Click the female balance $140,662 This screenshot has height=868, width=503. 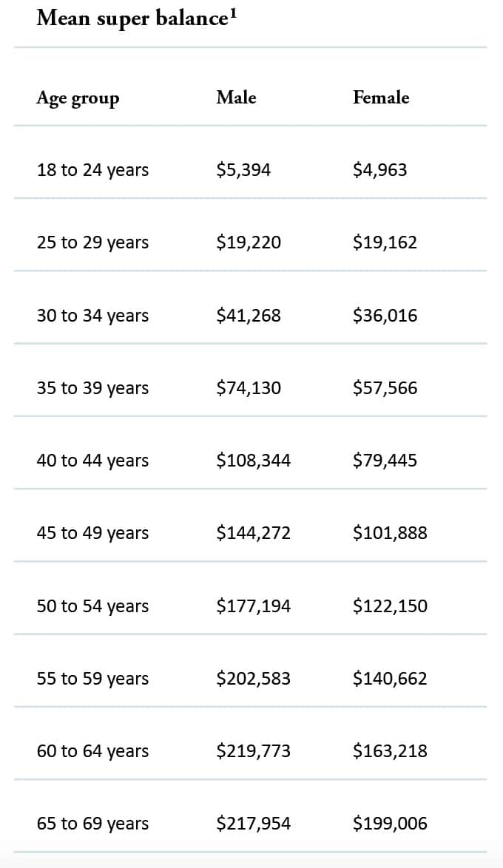click(390, 679)
